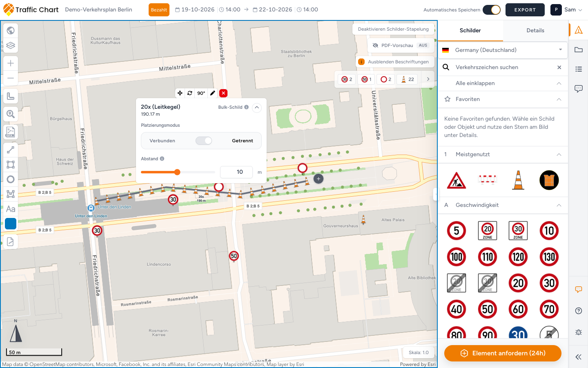Click the Abstand value input field

tap(236, 172)
